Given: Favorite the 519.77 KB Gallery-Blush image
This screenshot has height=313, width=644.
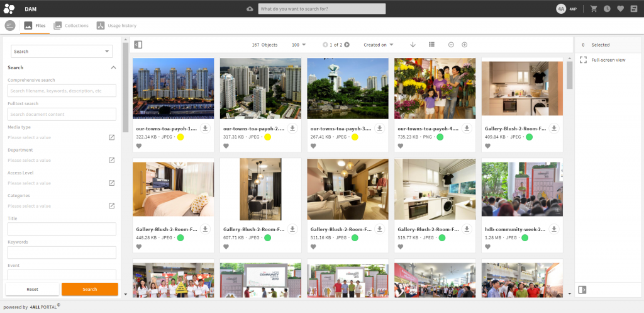Looking at the screenshot, I should tap(401, 247).
